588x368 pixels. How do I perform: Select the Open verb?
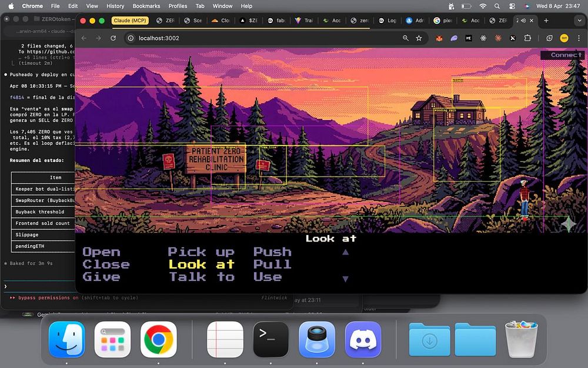101,252
